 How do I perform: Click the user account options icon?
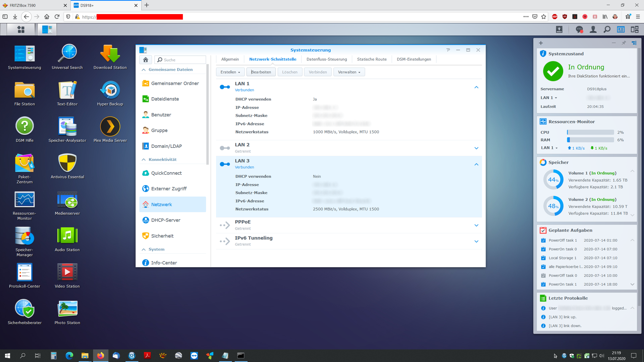(x=593, y=29)
